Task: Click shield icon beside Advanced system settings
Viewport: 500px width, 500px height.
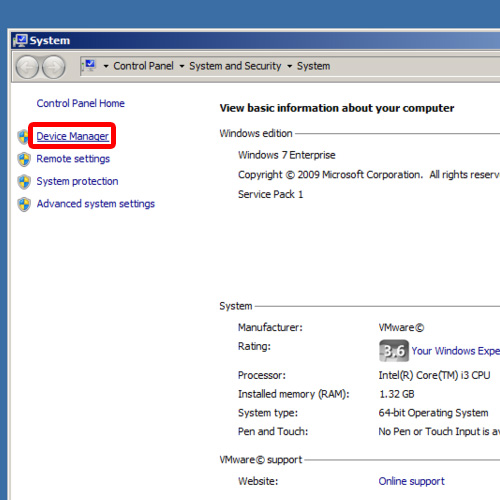Action: coord(24,204)
